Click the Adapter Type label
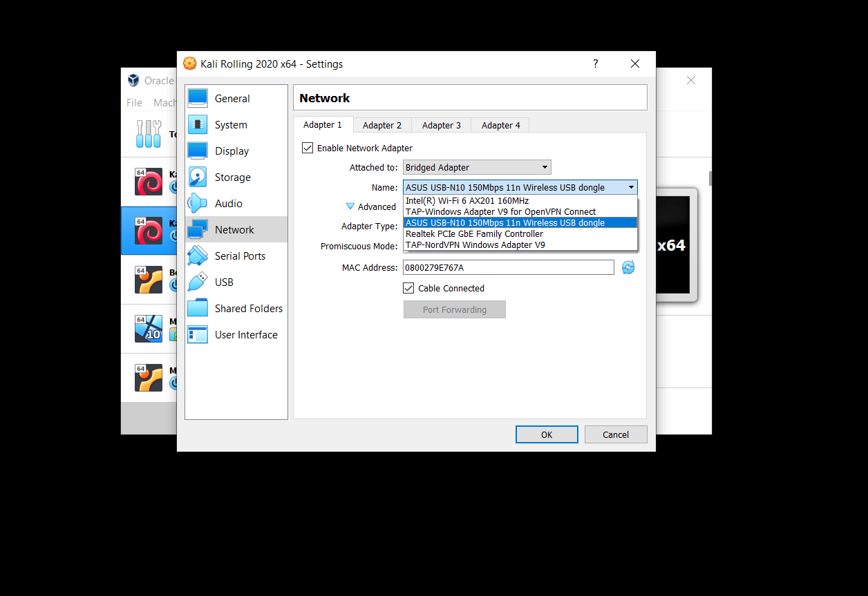 pyautogui.click(x=370, y=227)
